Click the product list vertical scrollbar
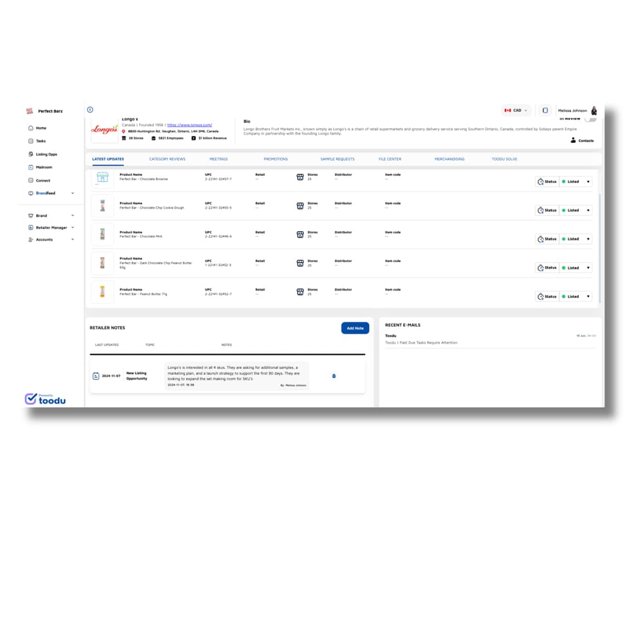This screenshot has width=644, height=644. pos(600,249)
